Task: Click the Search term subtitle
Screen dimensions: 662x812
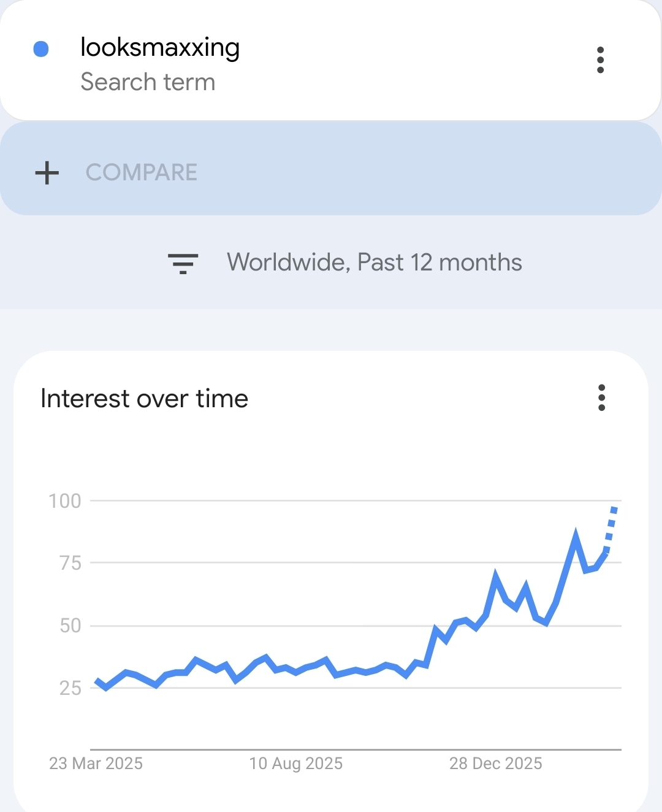Action: [x=148, y=82]
